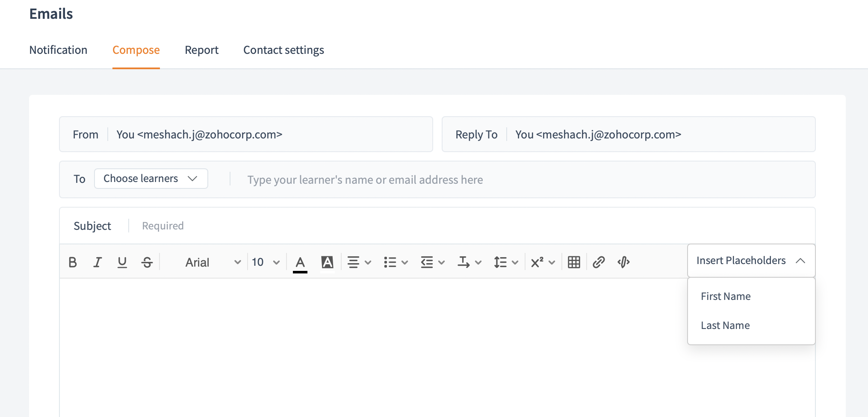The width and height of the screenshot is (868, 417).
Task: Toggle bold formatting in the editor
Action: 73,262
